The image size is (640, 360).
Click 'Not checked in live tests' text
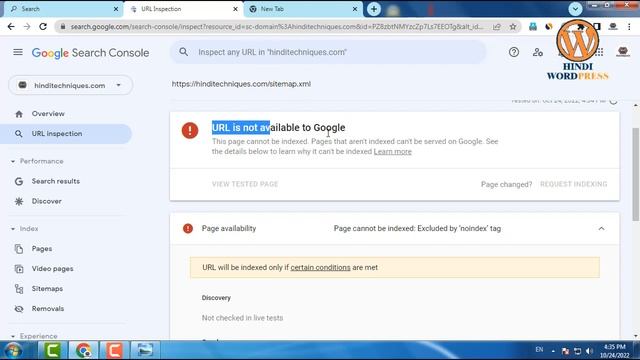click(x=242, y=318)
